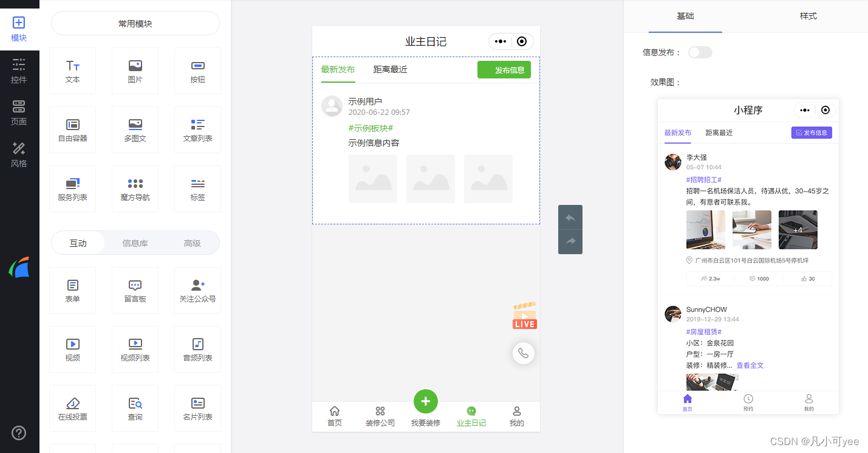
Task: Select the 音频列表 module
Action: 197,350
